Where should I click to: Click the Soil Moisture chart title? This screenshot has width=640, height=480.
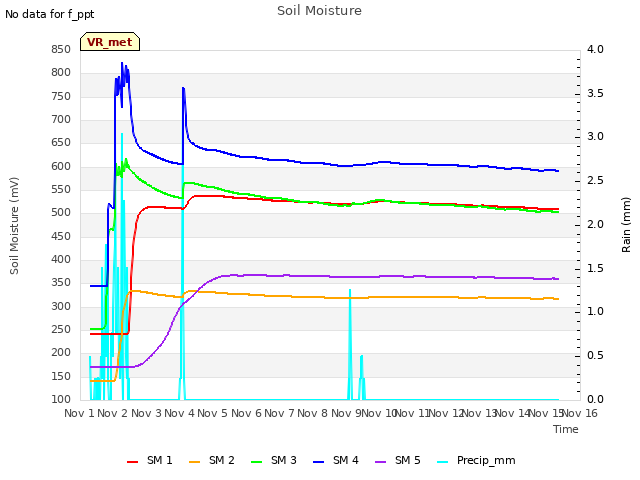tap(319, 11)
